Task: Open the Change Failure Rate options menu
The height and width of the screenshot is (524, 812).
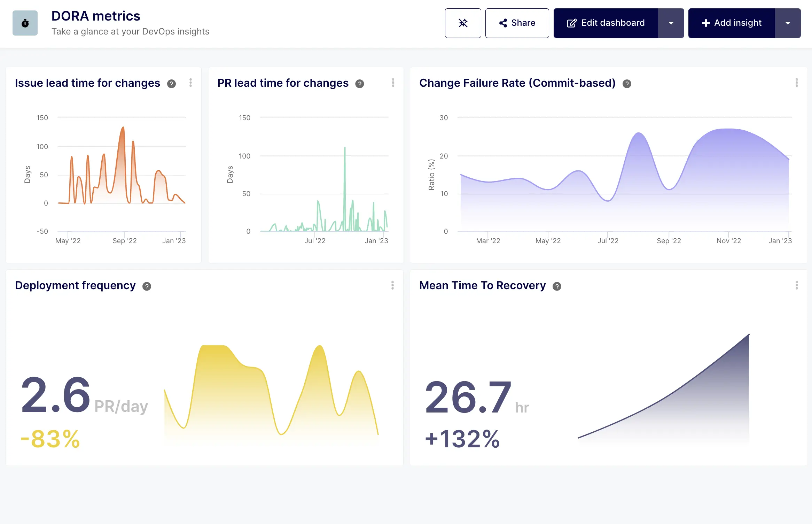Action: [797, 83]
